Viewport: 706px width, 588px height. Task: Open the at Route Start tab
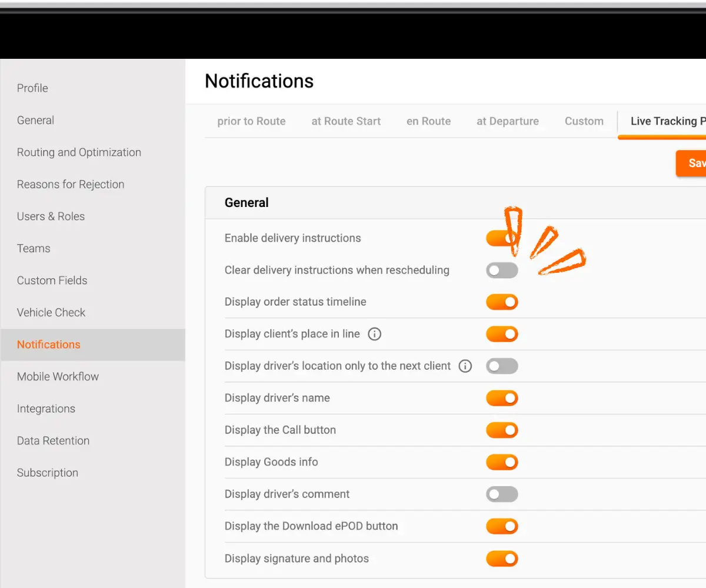(x=346, y=121)
